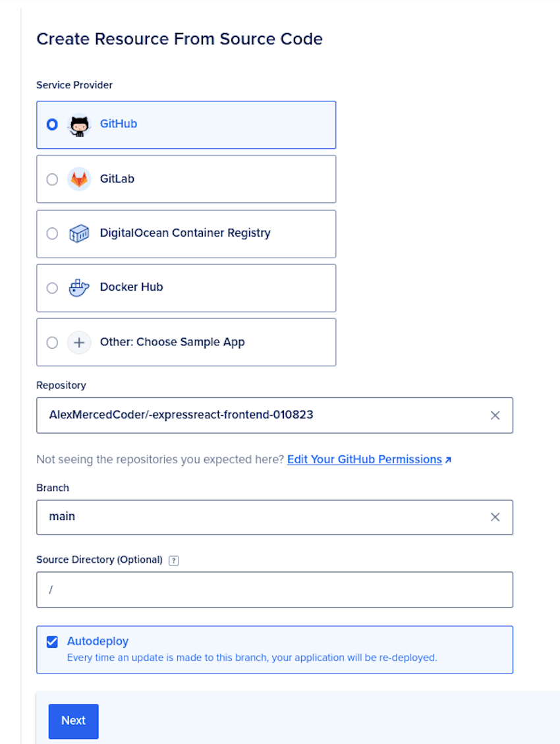Select the GitLab service provider radio button

(x=52, y=179)
